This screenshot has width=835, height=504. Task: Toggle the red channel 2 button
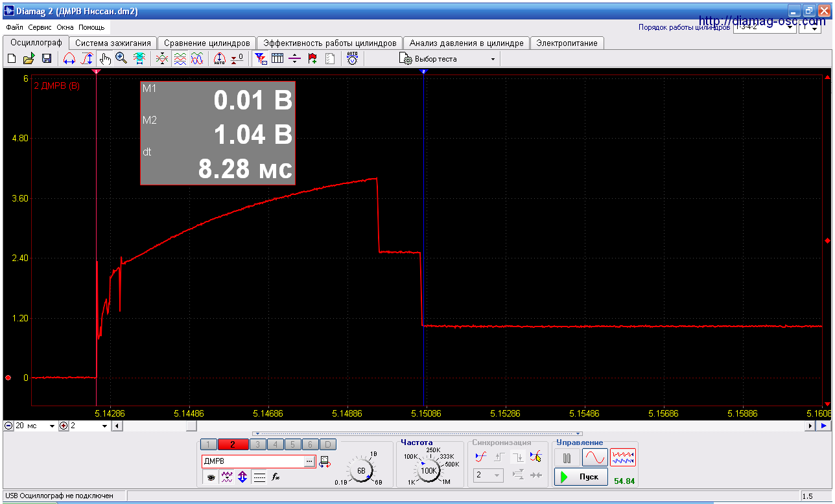pos(233,444)
